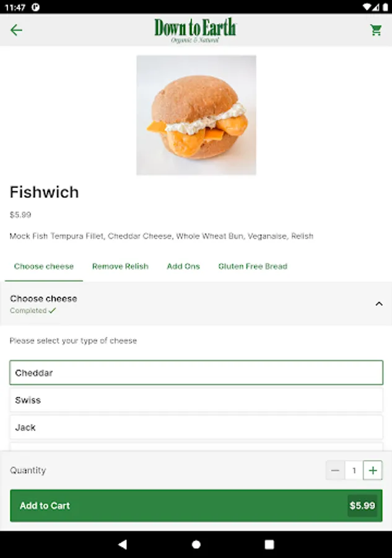392x558 pixels.
Task: Tap the Android back navigation triangle
Action: pos(123,544)
